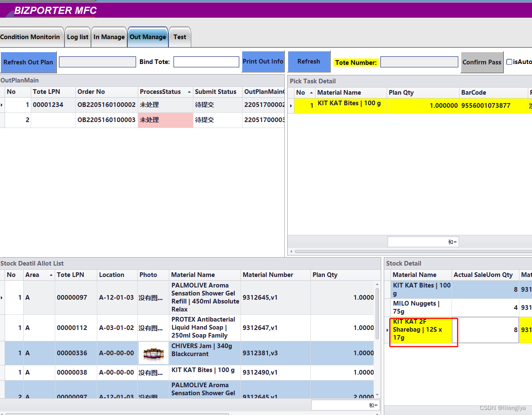
Task: Click the Submit Status column header
Action: [217, 92]
